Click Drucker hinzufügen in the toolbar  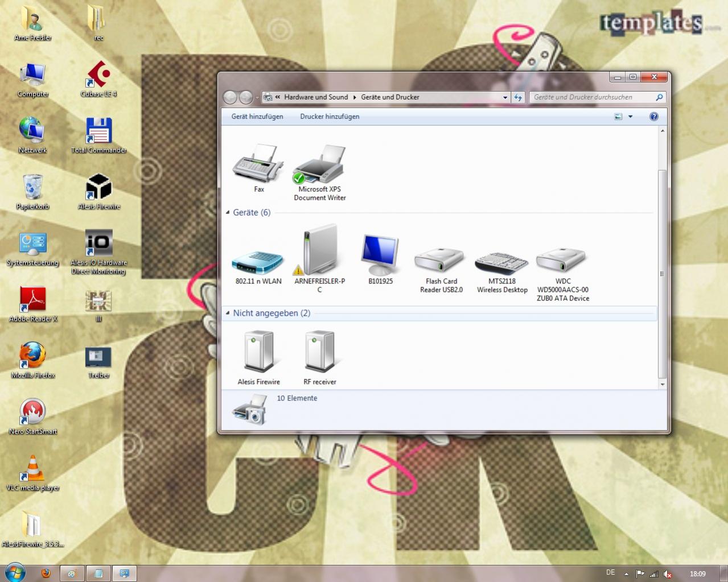[x=330, y=117]
